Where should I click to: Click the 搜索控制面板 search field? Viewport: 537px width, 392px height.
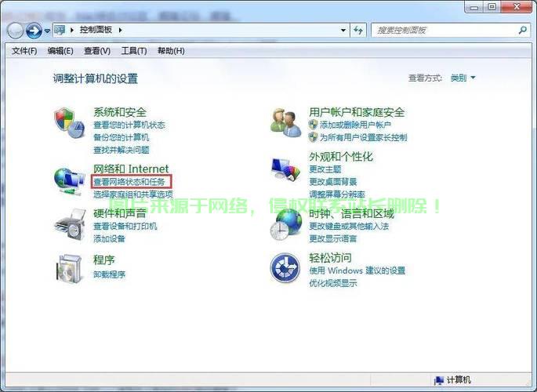[x=443, y=31]
